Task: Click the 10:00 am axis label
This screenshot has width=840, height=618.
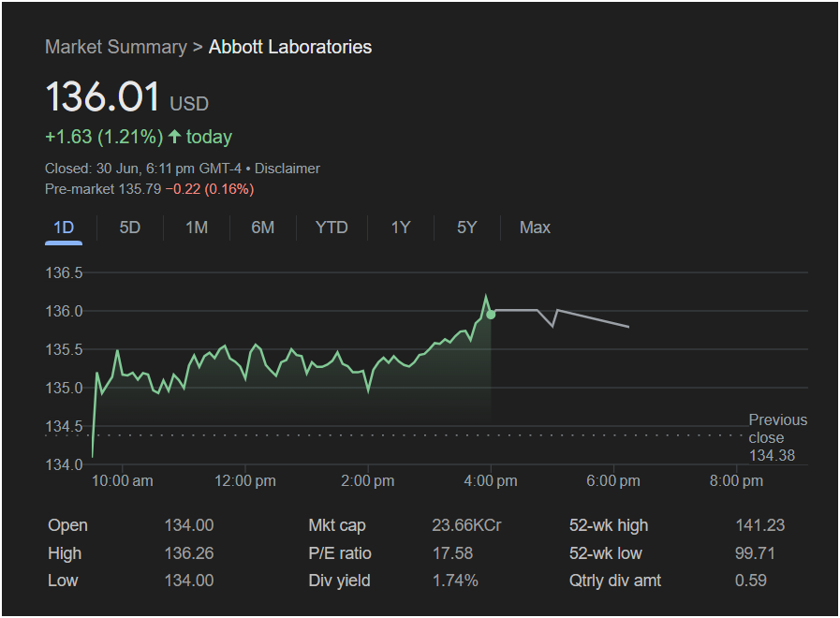Action: 122,481
